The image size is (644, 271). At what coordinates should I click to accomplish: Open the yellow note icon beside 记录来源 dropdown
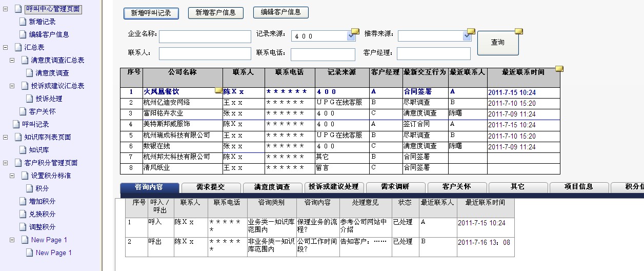[x=355, y=31]
